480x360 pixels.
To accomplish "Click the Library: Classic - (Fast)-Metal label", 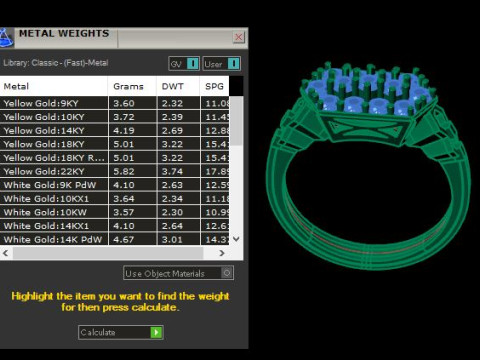I will coord(56,63).
